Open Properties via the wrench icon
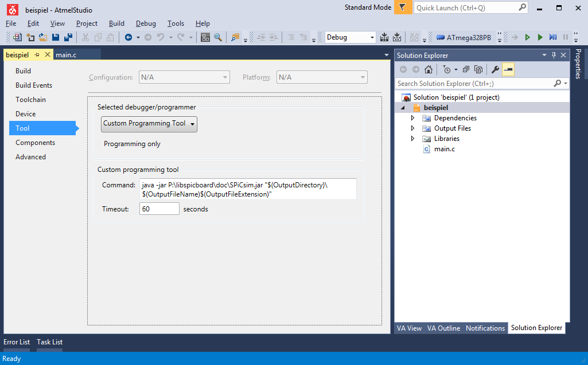The height and width of the screenshot is (365, 588). click(x=494, y=69)
